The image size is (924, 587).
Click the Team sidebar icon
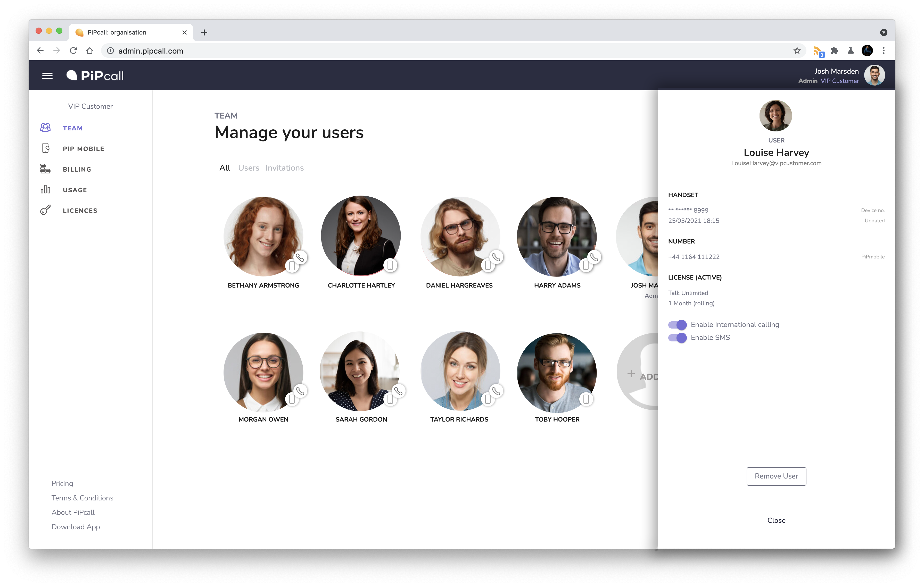coord(45,128)
